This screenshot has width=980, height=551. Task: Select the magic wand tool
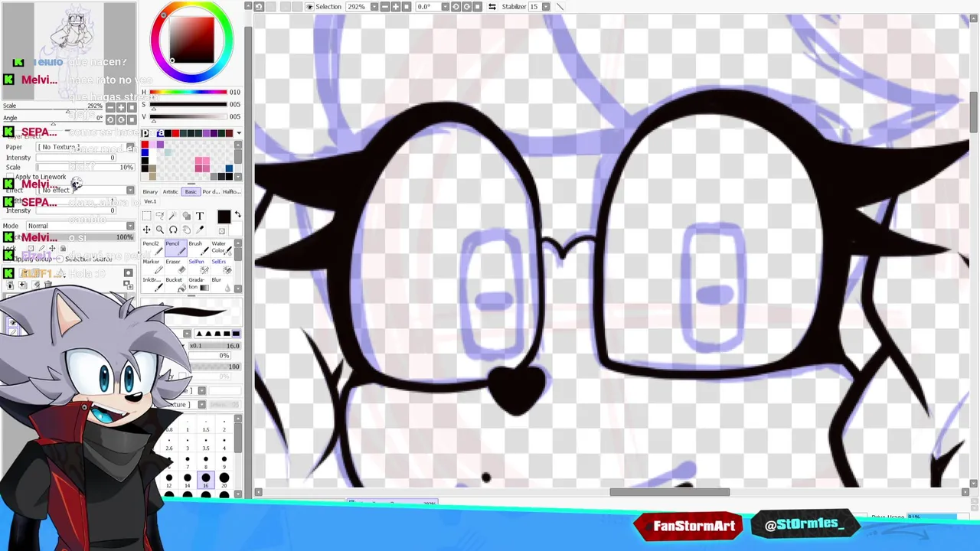pos(173,216)
